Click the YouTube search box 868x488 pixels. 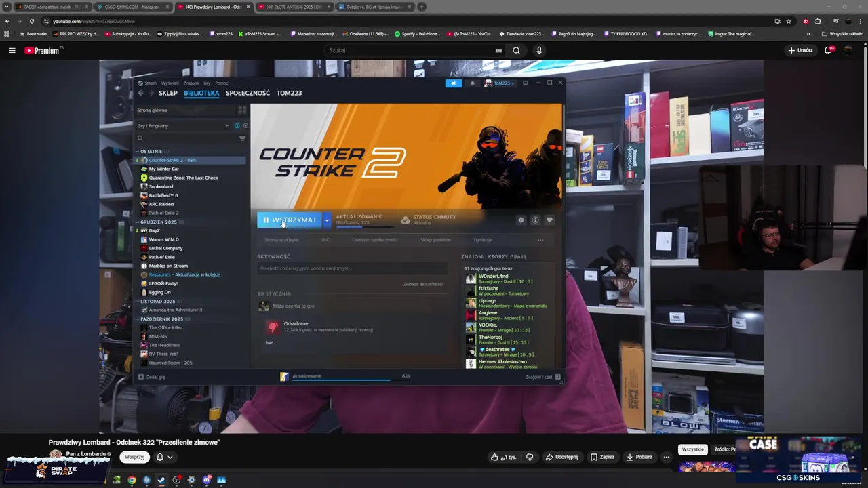pyautogui.click(x=410, y=50)
